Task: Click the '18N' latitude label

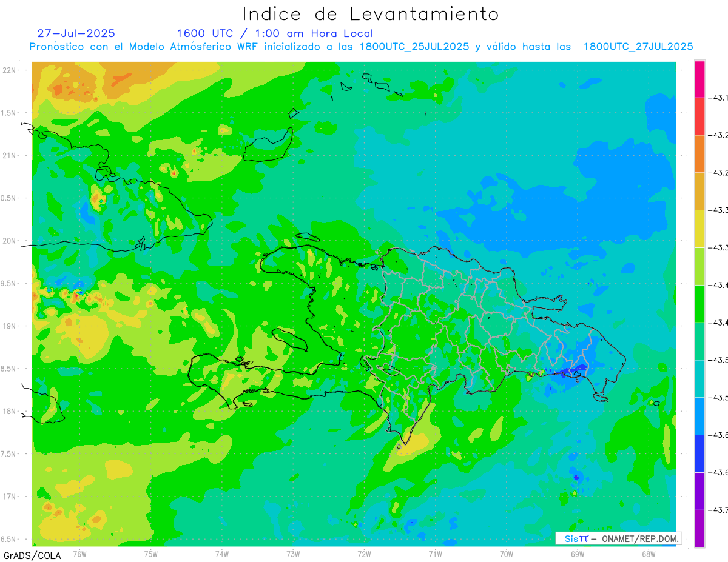Action: [x=10, y=412]
